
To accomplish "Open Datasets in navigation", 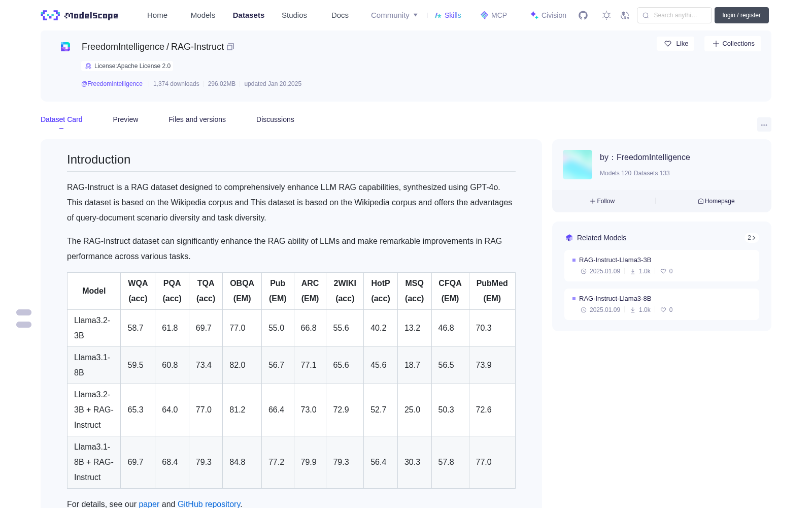I will tap(249, 15).
